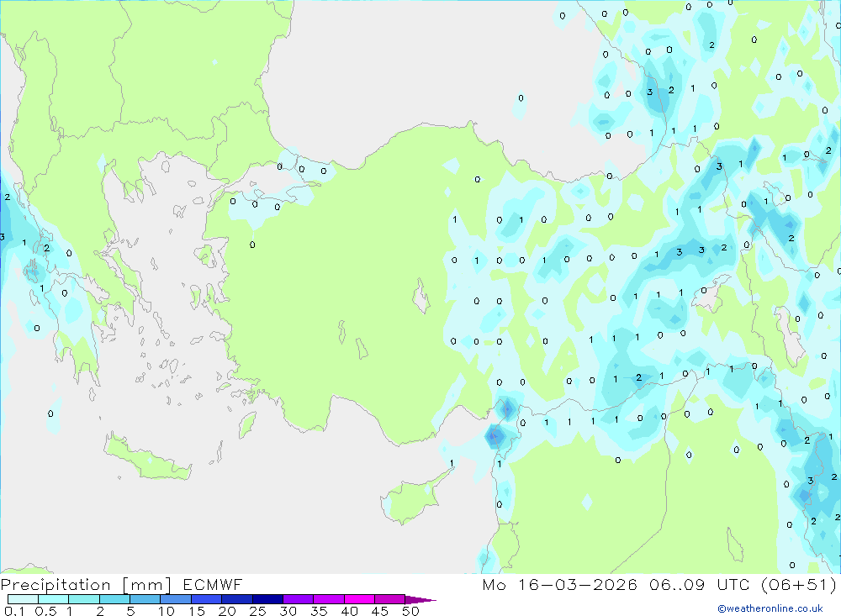Screen dimensions: 841x616
Task: Click the "ECMWF" model label
Action: point(213,584)
